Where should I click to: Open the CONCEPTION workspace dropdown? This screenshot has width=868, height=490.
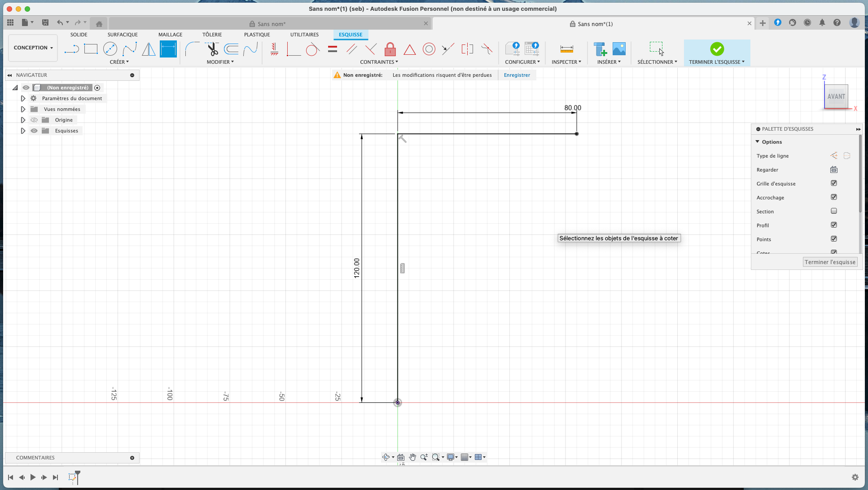(x=33, y=48)
